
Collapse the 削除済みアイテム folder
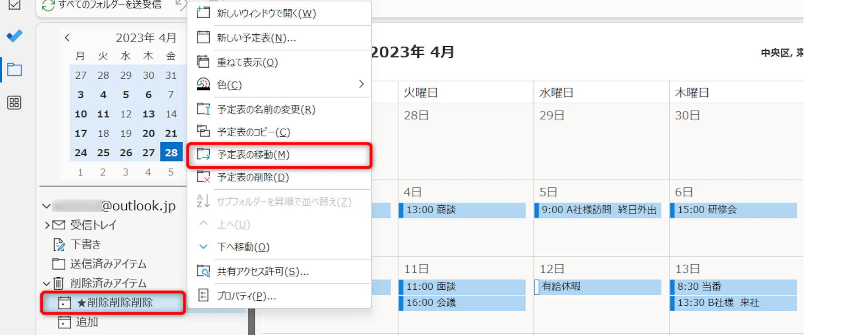(x=46, y=283)
